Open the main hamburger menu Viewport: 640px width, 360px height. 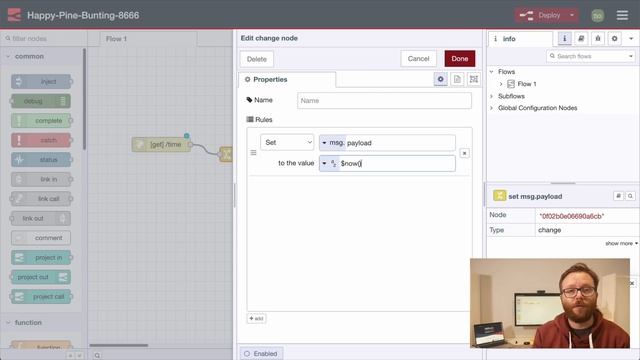coord(622,16)
